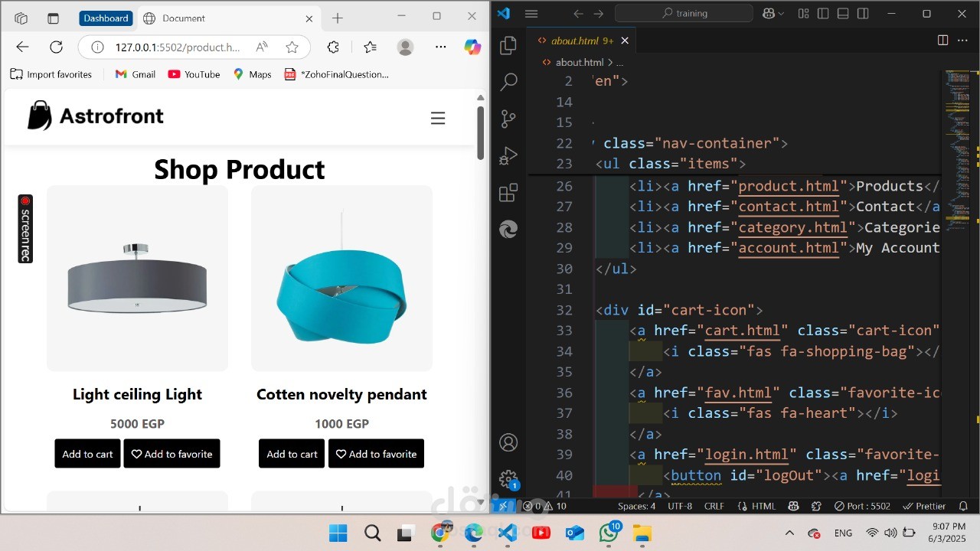The height and width of the screenshot is (551, 980).
Task: Toggle the primary side bar layout
Action: 823,14
